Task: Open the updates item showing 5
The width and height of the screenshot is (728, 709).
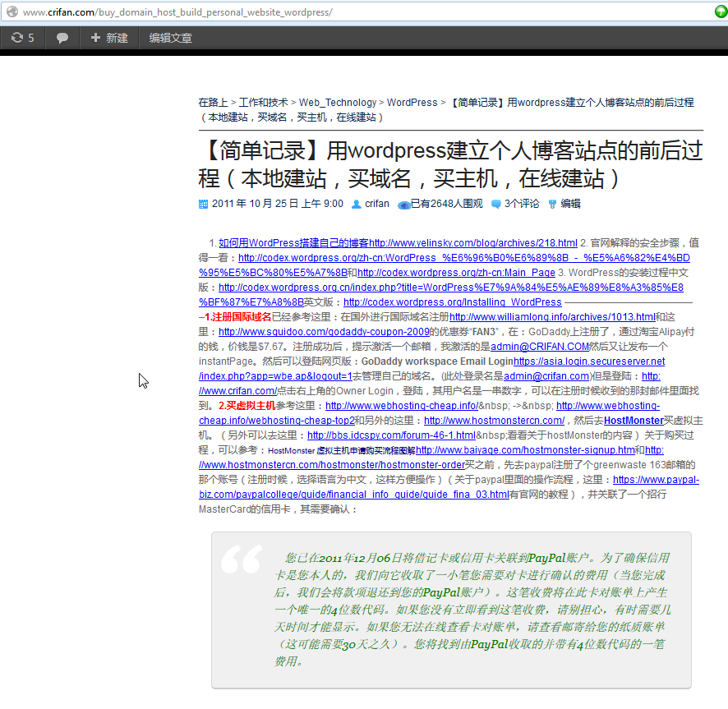Action: (x=23, y=38)
